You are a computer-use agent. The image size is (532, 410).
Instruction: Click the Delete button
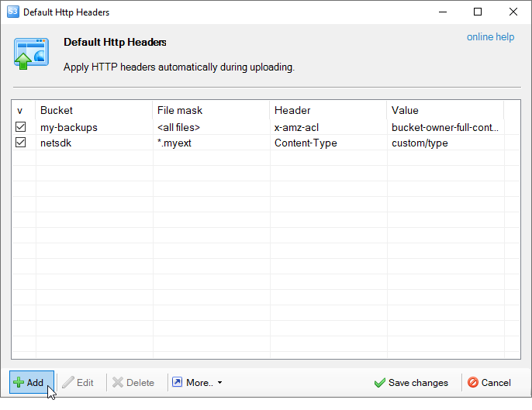[133, 382]
